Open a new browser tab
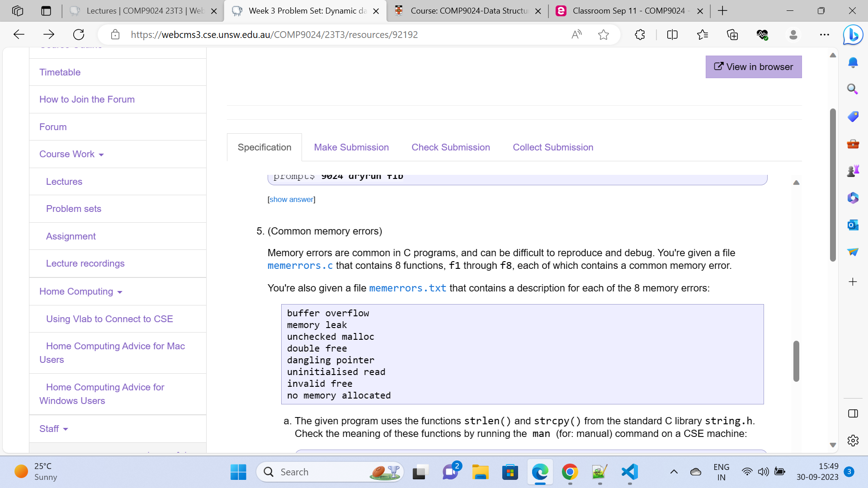This screenshot has width=868, height=488. [x=722, y=11]
